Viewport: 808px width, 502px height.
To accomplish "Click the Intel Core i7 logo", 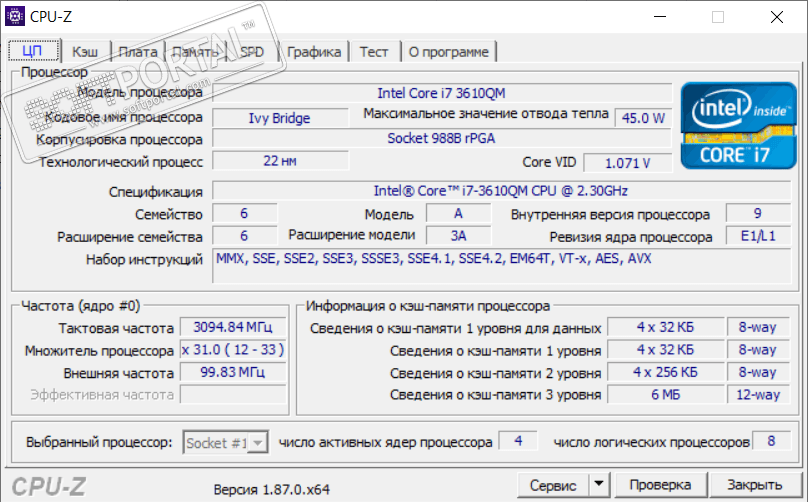I will pyautogui.click(x=738, y=125).
